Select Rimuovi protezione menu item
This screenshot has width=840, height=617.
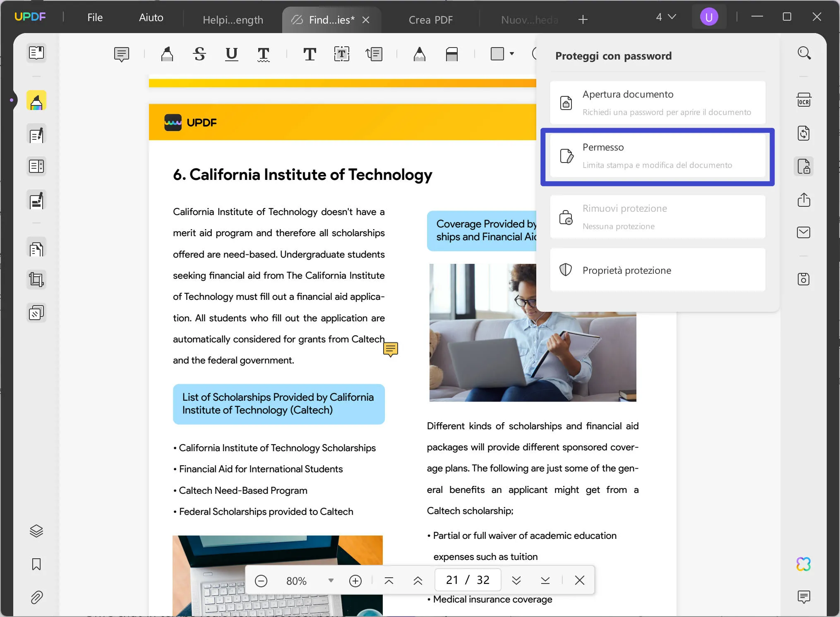tap(657, 216)
